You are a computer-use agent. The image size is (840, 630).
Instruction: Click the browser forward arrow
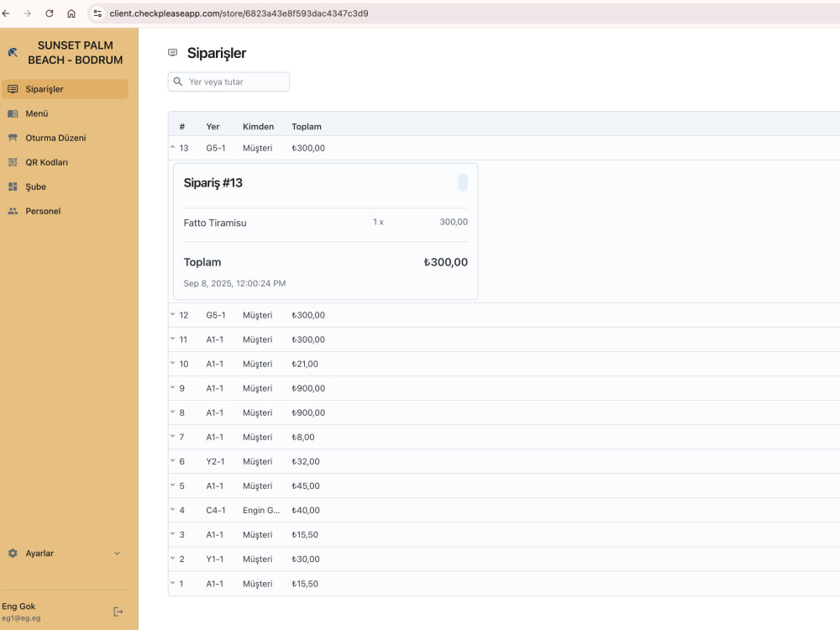pos(28,13)
